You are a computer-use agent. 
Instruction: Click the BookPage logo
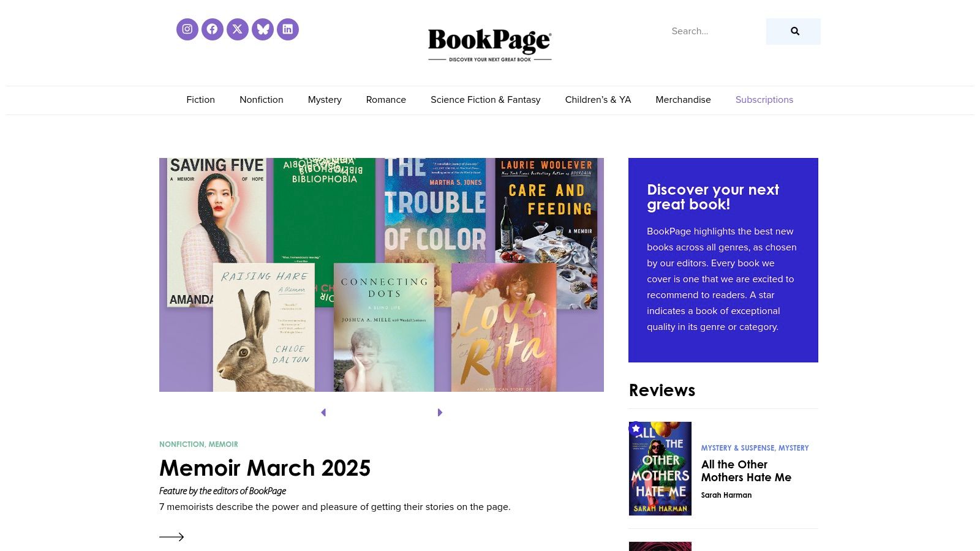click(490, 45)
